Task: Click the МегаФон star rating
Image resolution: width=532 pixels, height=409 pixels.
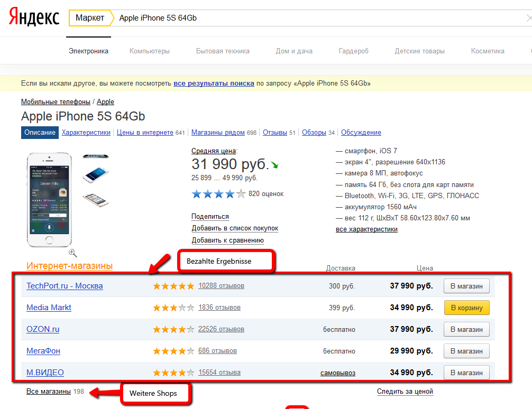Action: [173, 351]
